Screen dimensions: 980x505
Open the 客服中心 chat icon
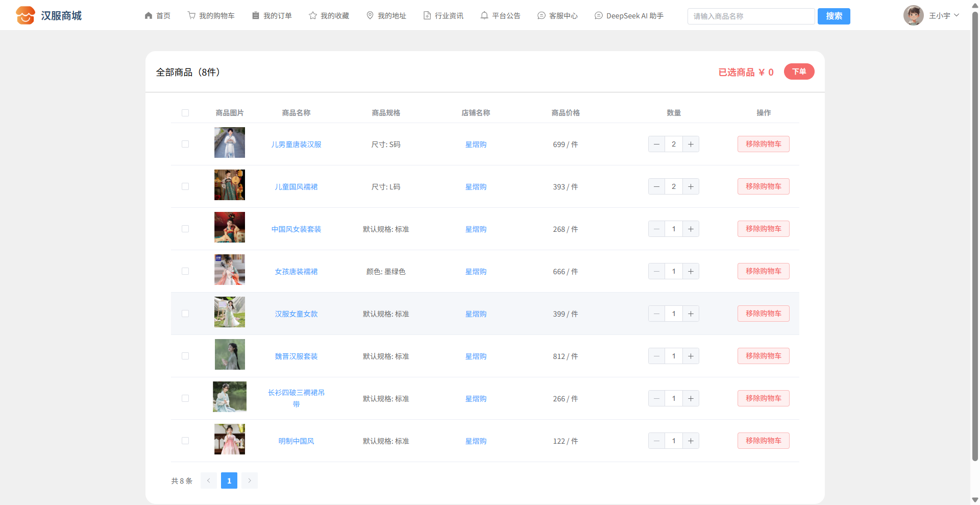coord(542,16)
